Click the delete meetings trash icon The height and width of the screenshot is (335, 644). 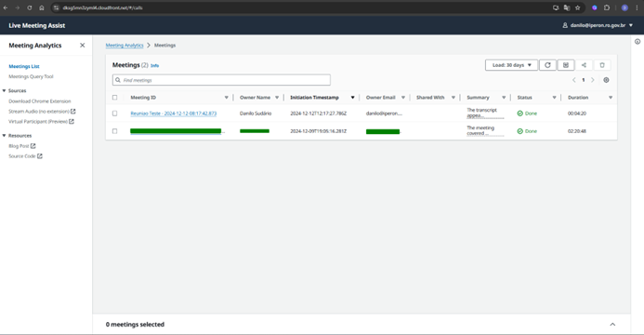(x=602, y=65)
